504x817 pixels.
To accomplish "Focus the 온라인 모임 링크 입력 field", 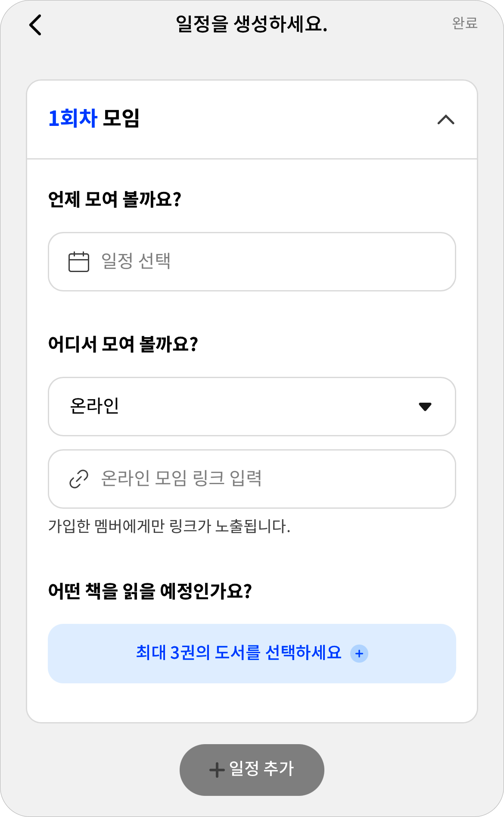I will tap(252, 479).
